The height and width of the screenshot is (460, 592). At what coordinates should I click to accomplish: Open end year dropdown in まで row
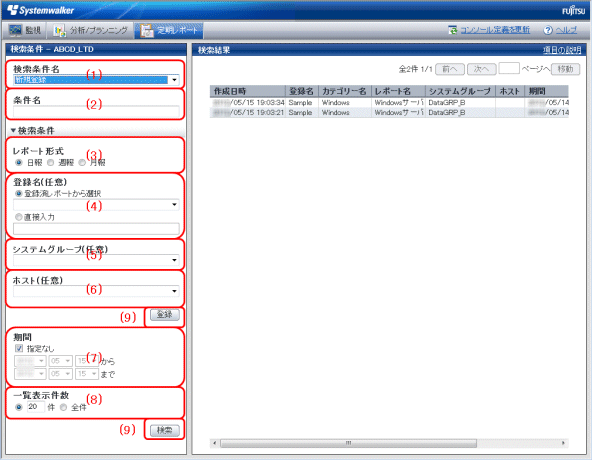[x=30, y=374]
